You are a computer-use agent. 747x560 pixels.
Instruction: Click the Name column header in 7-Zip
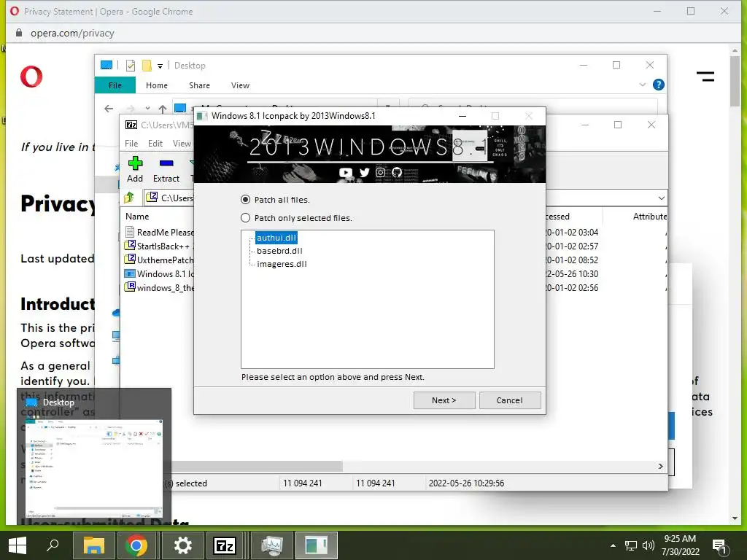coord(137,216)
